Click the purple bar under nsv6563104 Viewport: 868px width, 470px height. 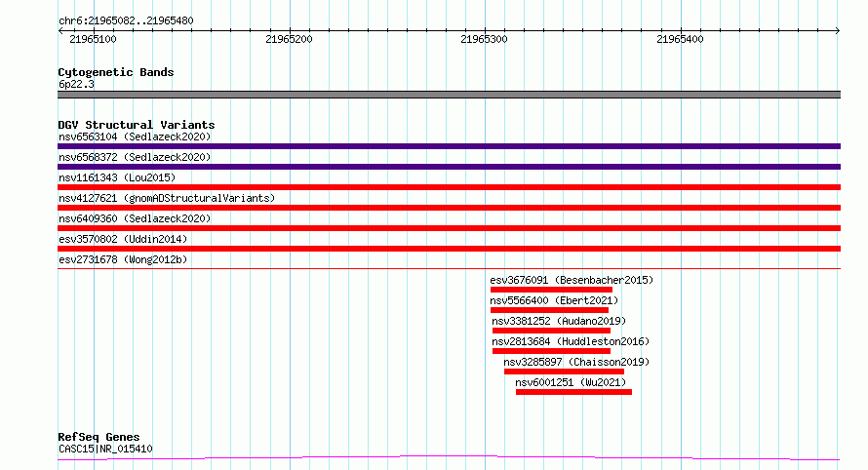point(449,146)
